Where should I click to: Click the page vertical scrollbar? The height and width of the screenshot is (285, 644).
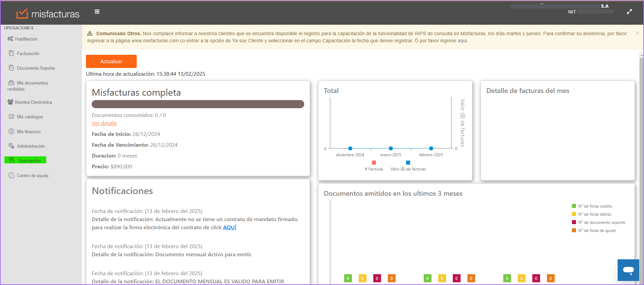[x=641, y=169]
